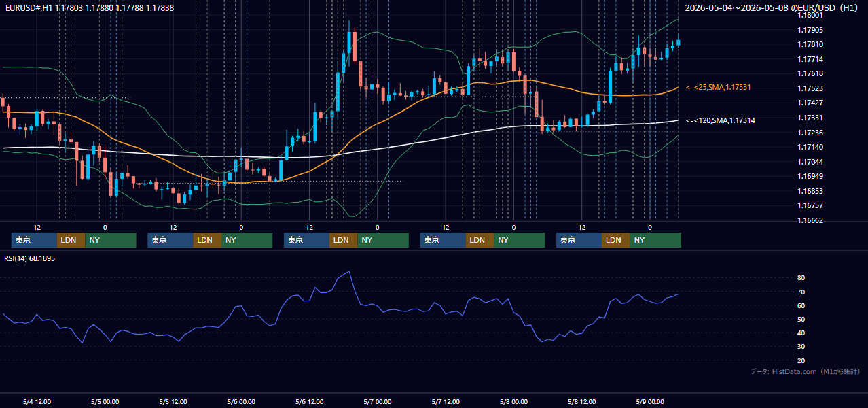Screen dimensions: 868x408
Task: Click price level 1.17618 on the axis
Action: (x=810, y=73)
